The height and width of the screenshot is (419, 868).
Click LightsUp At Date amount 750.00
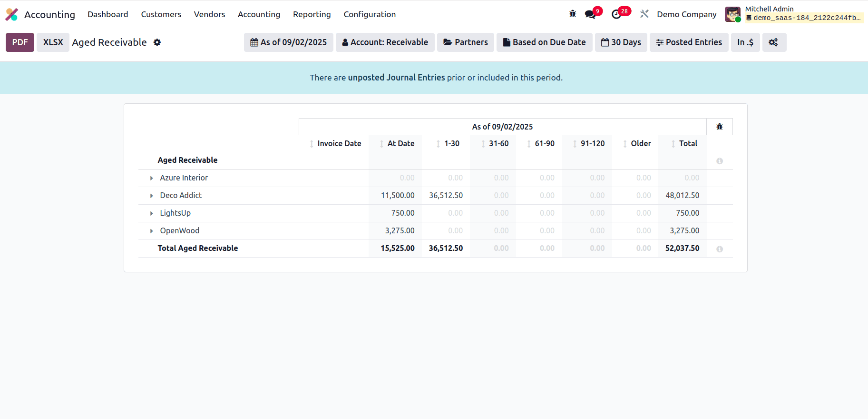coord(403,213)
